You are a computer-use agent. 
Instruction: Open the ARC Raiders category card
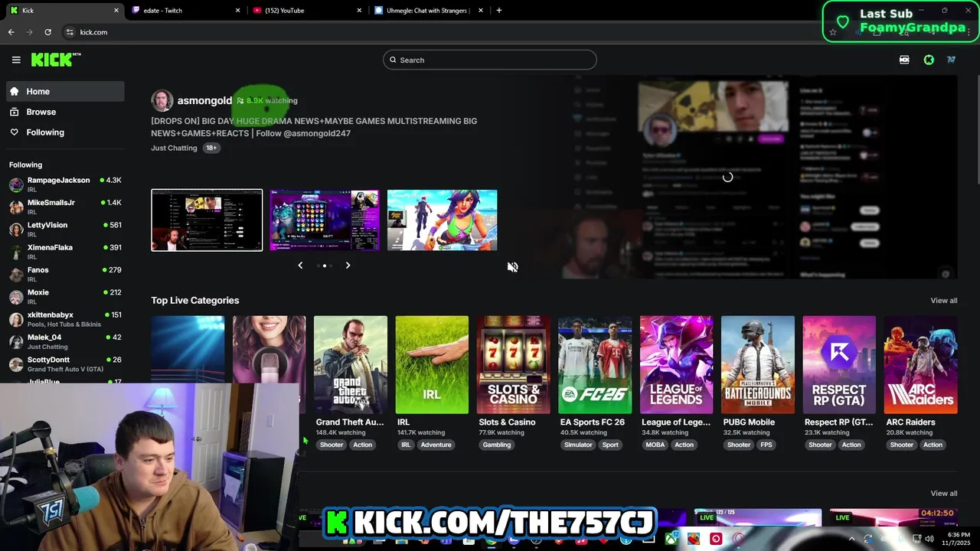pos(921,365)
